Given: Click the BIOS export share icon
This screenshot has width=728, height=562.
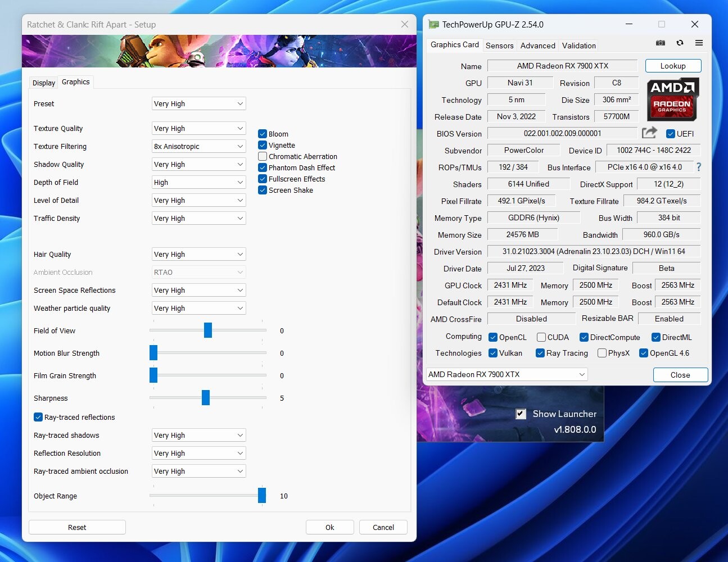Looking at the screenshot, I should click(x=649, y=133).
